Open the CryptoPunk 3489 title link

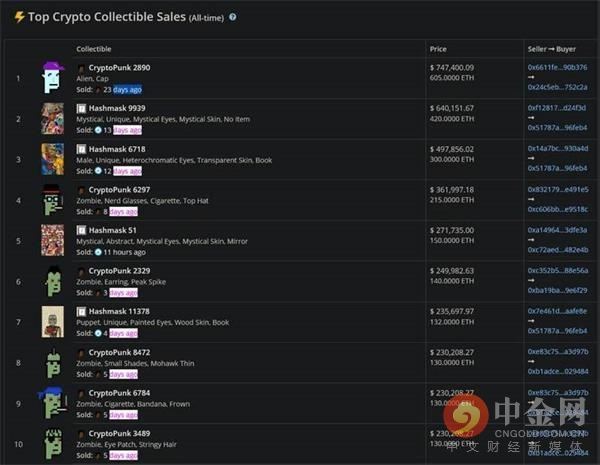pos(119,434)
